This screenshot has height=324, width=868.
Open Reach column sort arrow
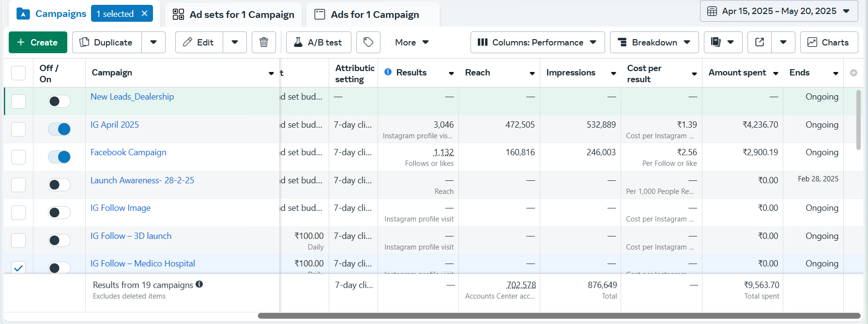point(532,74)
